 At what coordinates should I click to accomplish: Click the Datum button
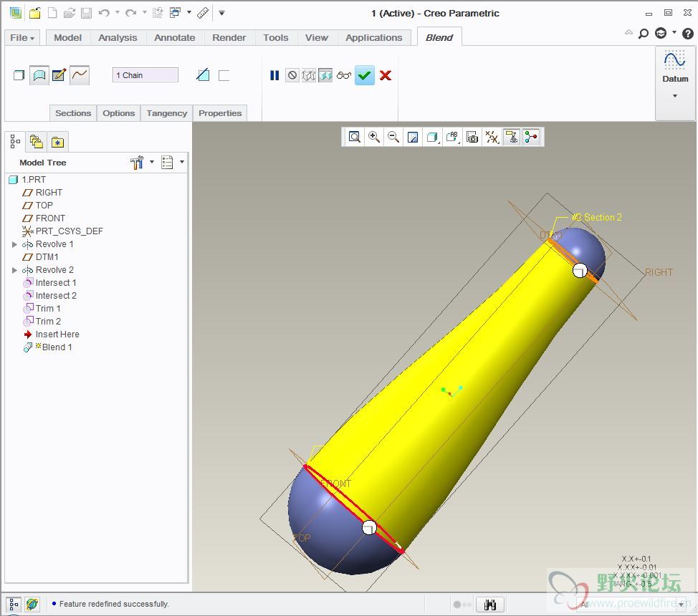[675, 67]
